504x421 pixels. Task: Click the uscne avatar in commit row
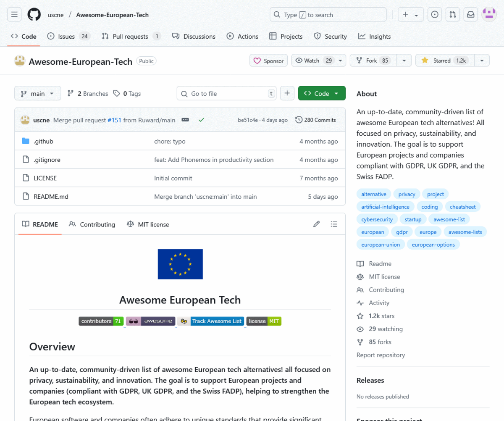pos(25,120)
